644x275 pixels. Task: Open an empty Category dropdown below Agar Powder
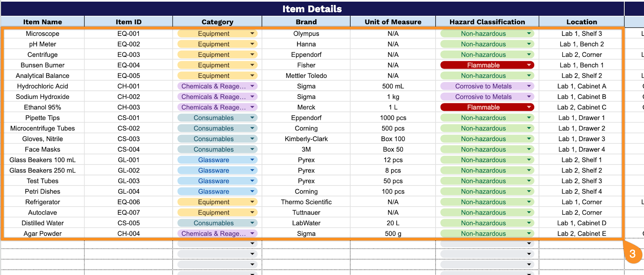click(252, 244)
